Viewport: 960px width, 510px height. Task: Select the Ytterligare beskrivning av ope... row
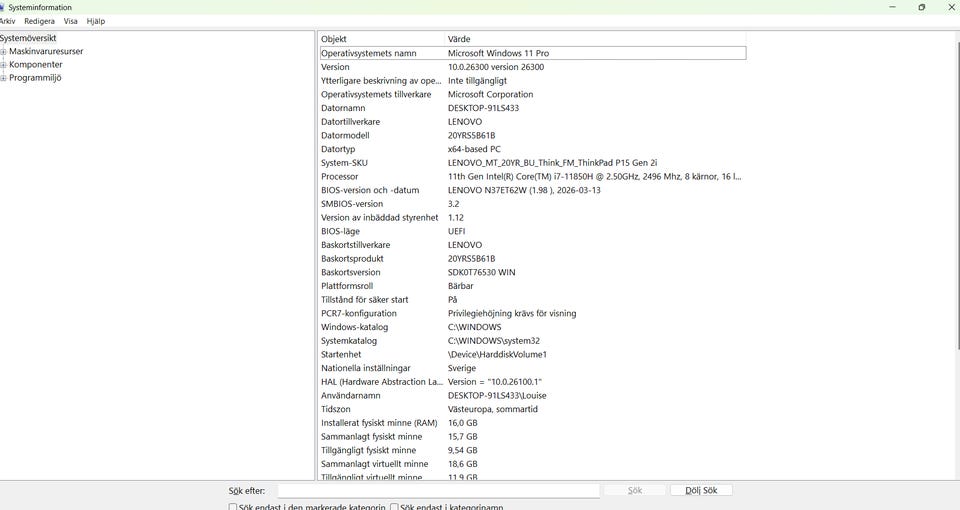[533, 81]
